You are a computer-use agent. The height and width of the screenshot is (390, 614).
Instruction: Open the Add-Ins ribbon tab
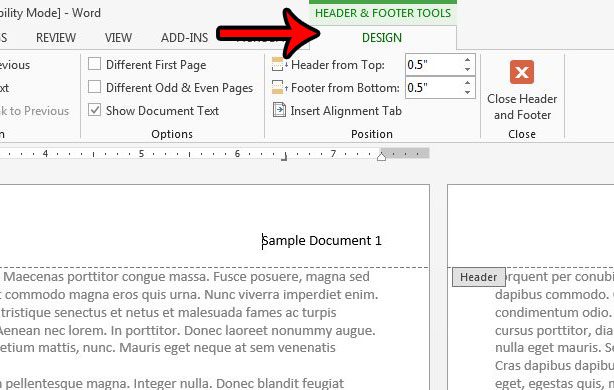[184, 38]
